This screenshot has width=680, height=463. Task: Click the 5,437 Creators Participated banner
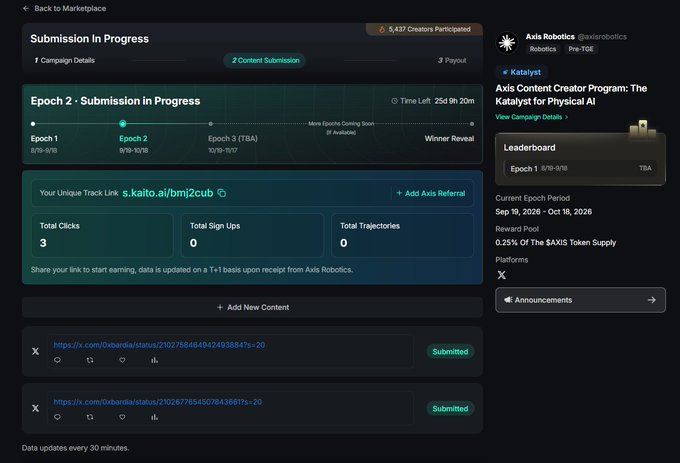pyautogui.click(x=425, y=29)
